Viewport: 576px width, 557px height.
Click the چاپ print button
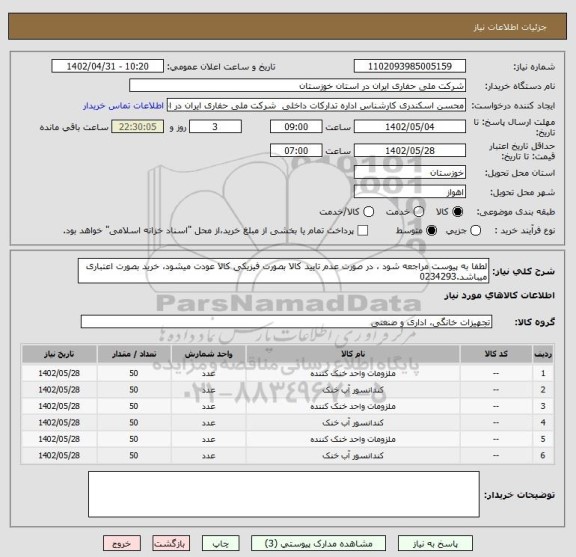pyautogui.click(x=220, y=543)
